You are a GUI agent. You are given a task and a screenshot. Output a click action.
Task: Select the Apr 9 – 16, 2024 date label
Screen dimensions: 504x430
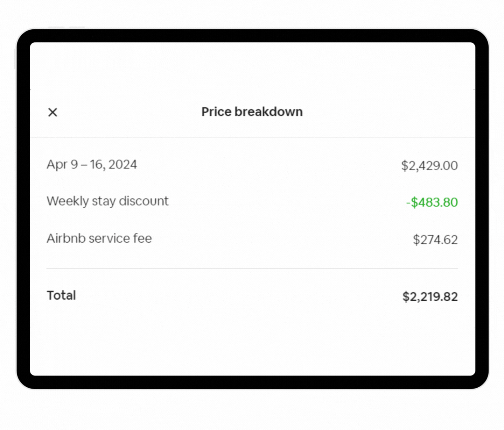coord(92,164)
